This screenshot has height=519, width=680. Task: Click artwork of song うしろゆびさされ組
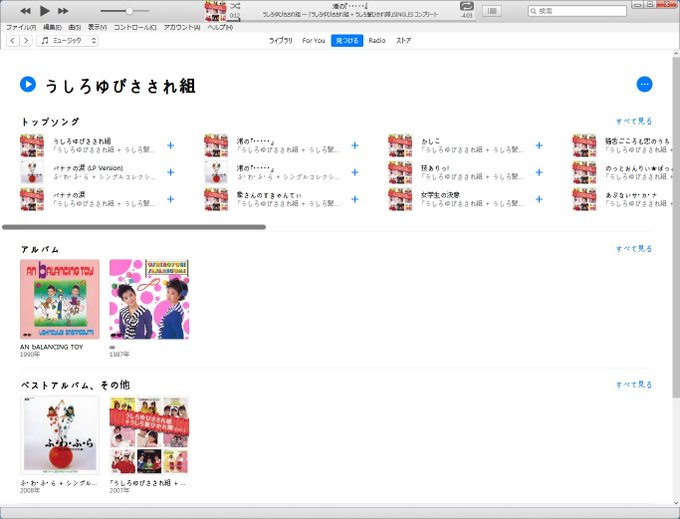(32, 146)
